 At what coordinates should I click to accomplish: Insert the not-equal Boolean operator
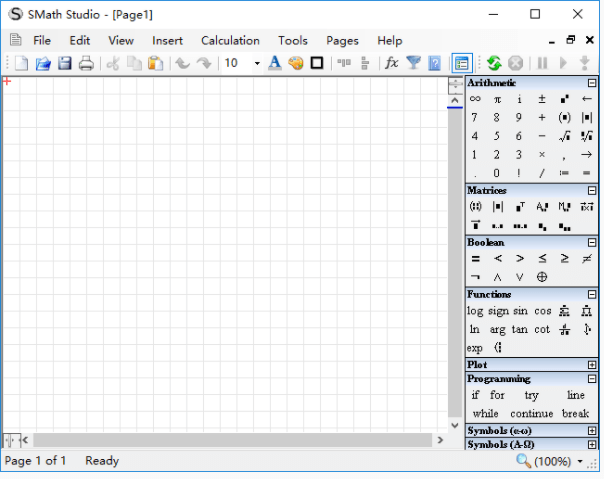[x=587, y=259]
